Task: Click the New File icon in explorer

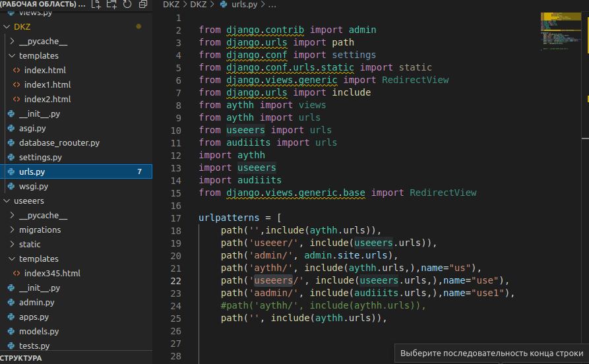Action: [97, 5]
